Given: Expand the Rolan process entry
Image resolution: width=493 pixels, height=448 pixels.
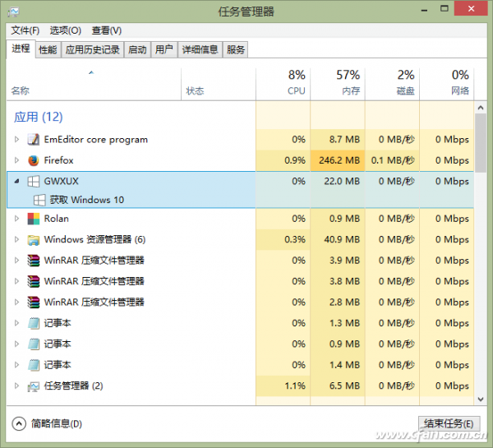Looking at the screenshot, I should pyautogui.click(x=16, y=219).
